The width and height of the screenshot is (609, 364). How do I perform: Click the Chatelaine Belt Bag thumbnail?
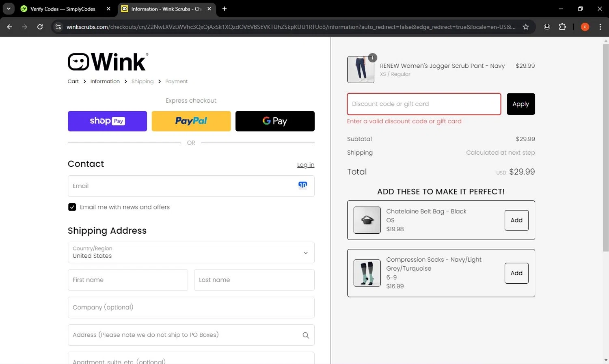tap(367, 220)
